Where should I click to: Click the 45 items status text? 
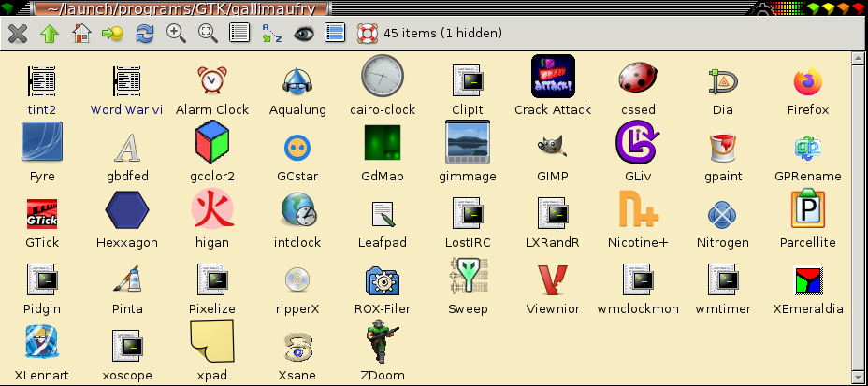pyautogui.click(x=442, y=34)
